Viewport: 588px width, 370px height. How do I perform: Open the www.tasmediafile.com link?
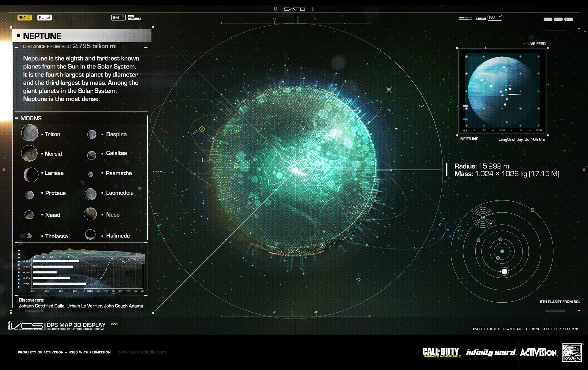click(x=141, y=352)
